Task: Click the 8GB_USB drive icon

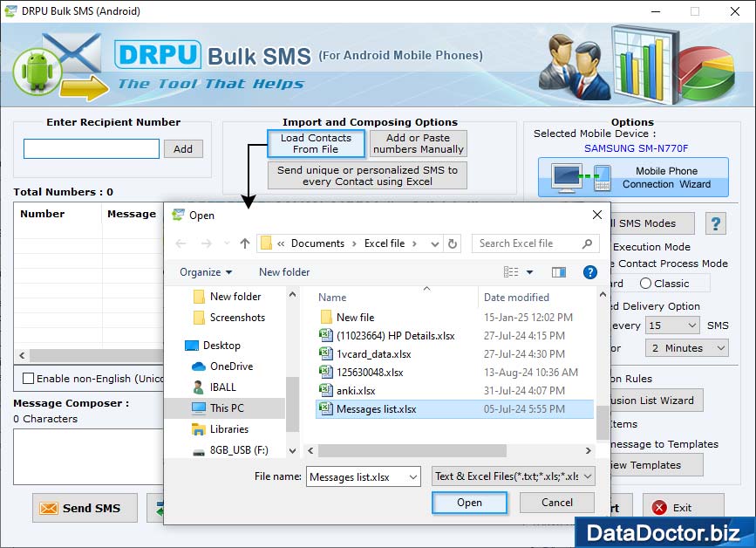Action: (199, 451)
